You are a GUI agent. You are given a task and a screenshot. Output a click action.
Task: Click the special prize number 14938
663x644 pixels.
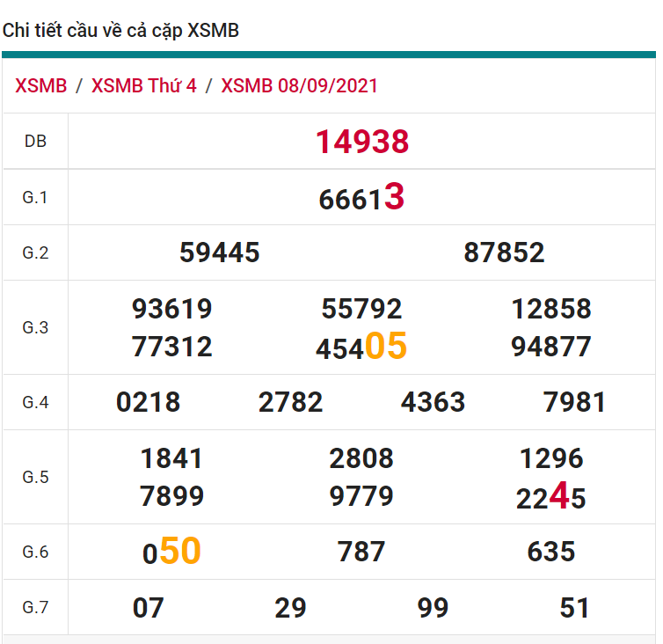tap(362, 142)
